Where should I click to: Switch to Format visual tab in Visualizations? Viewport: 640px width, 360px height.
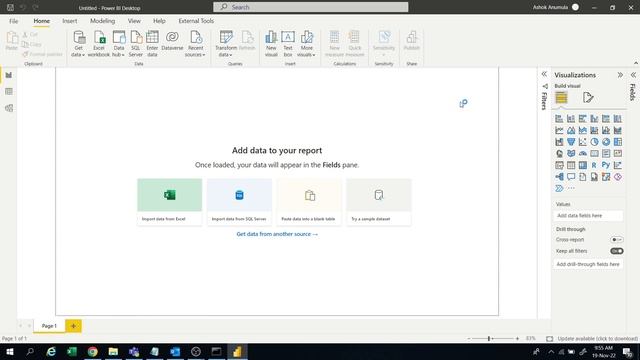pos(588,98)
